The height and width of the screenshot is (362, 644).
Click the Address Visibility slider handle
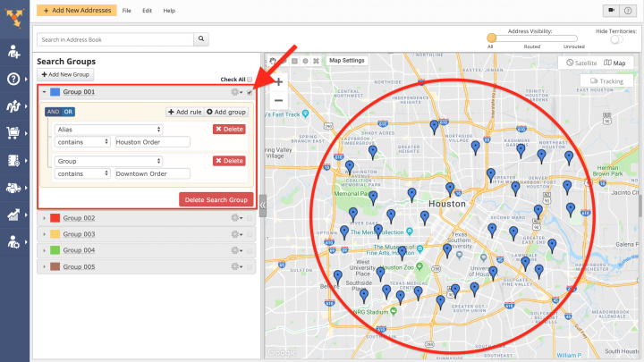coord(491,38)
